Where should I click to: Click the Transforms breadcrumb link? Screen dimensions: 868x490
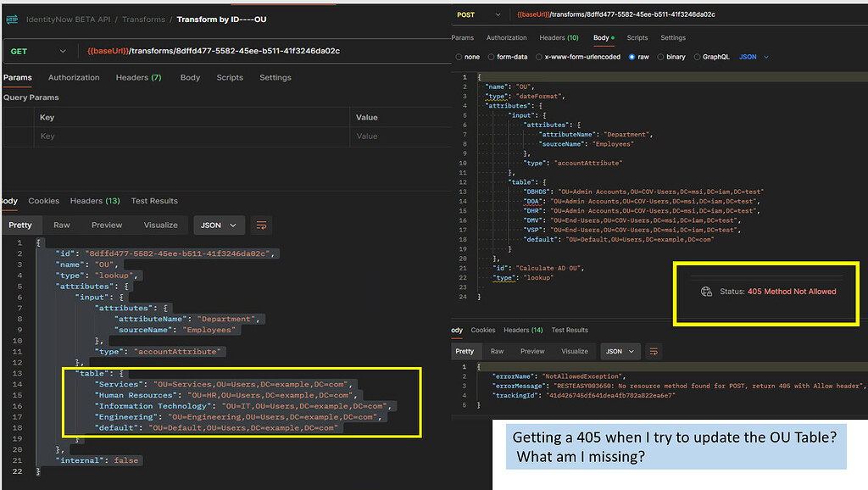pos(143,19)
